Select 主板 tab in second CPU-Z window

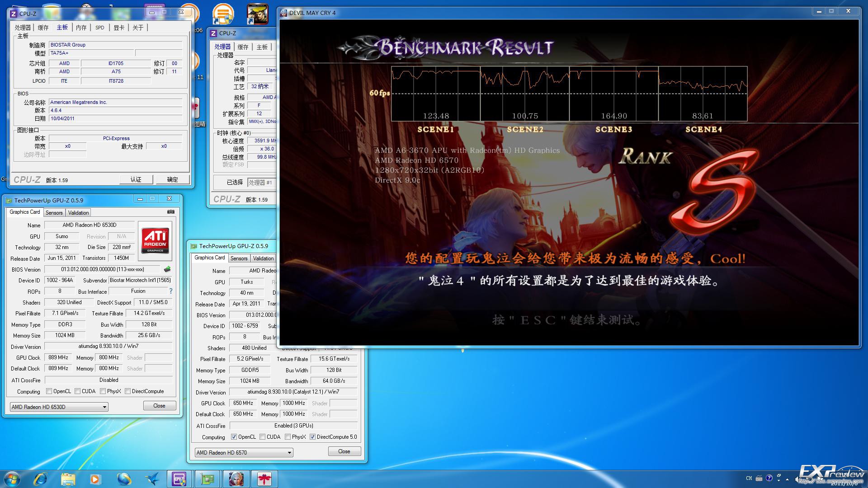(x=262, y=47)
